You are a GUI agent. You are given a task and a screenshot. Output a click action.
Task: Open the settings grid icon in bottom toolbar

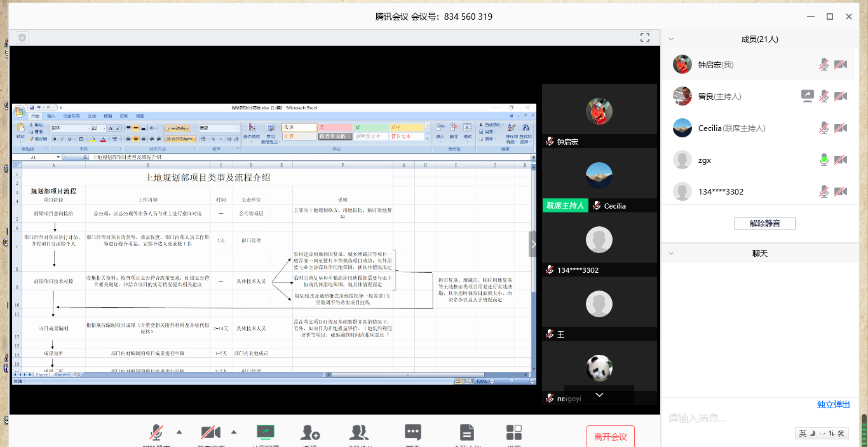click(514, 433)
